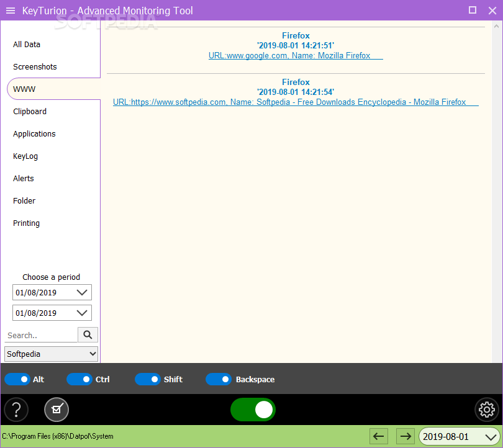Open the Printing category
This screenshot has width=503, height=448.
(x=26, y=223)
